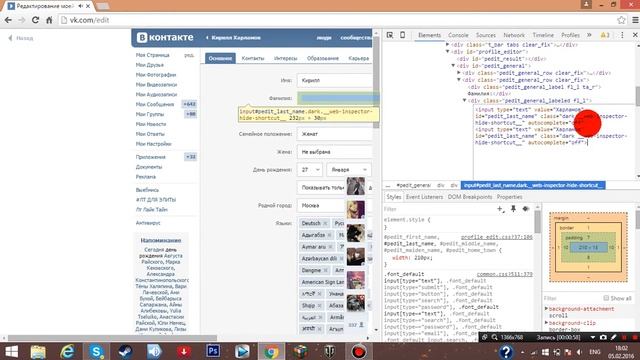Switch to Chrome on the taskbar
Viewport: 640px width, 360px height.
tap(271, 351)
